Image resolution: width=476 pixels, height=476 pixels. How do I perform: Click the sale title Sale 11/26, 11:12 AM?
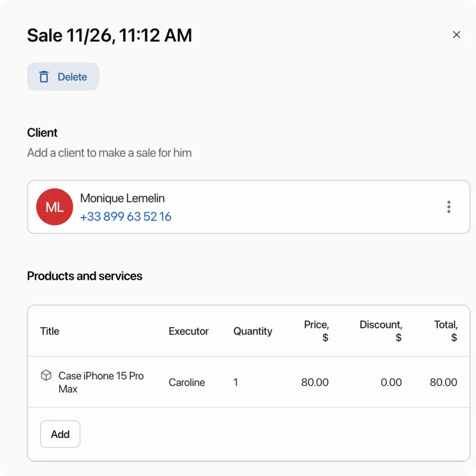tap(109, 35)
